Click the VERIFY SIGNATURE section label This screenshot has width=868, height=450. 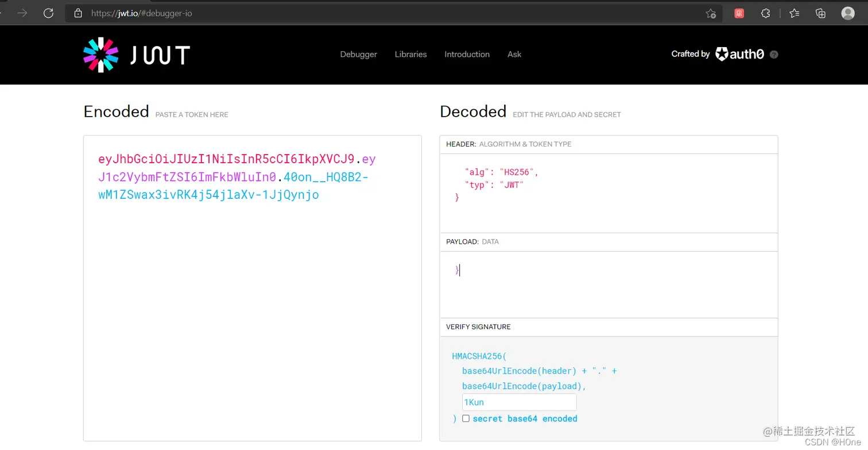(x=478, y=327)
